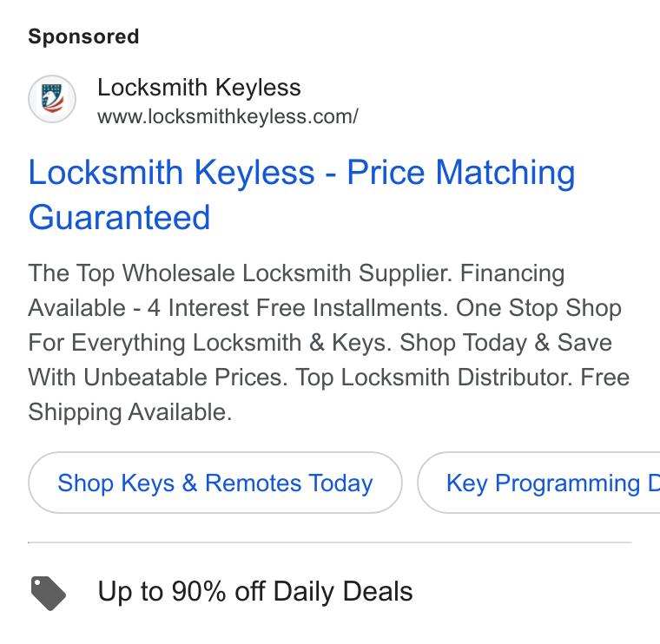660x644 pixels.
Task: Click the Unbeatable Prices description text
Action: click(x=186, y=378)
